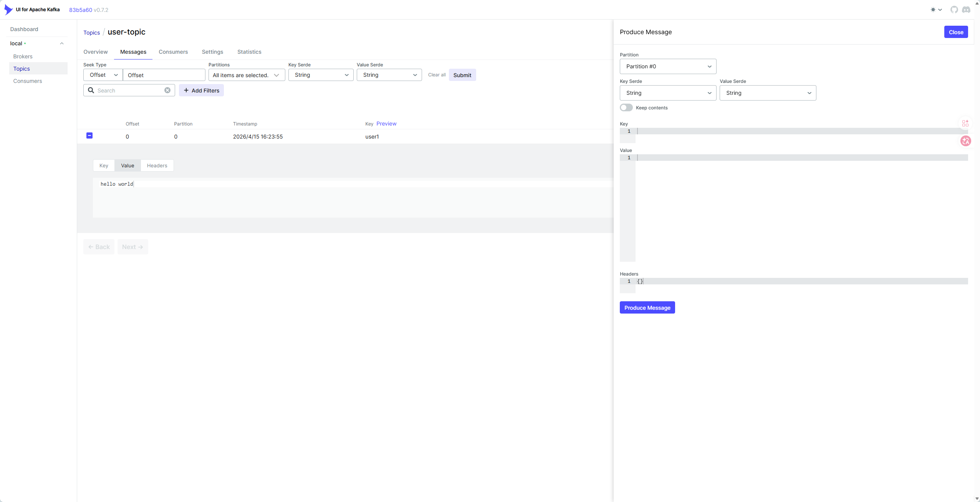The width and height of the screenshot is (980, 502).
Task: Click the grid extension icon near Key
Action: pos(965,123)
